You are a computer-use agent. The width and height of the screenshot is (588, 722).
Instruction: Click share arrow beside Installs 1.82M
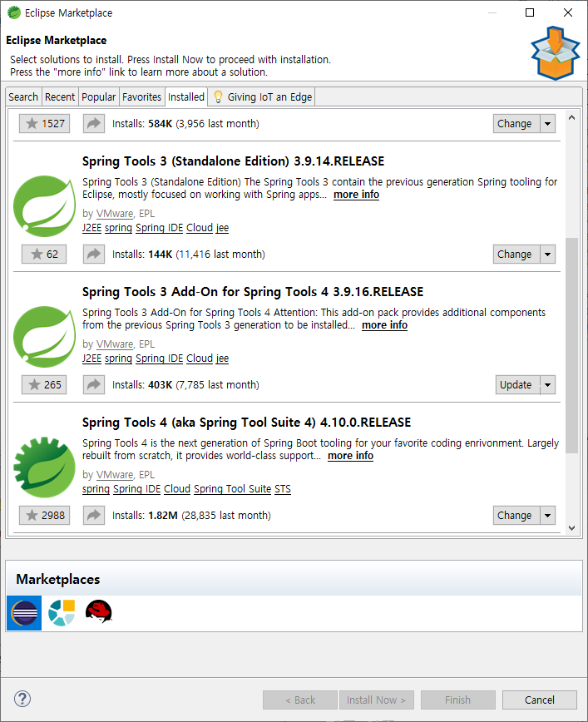(x=94, y=515)
